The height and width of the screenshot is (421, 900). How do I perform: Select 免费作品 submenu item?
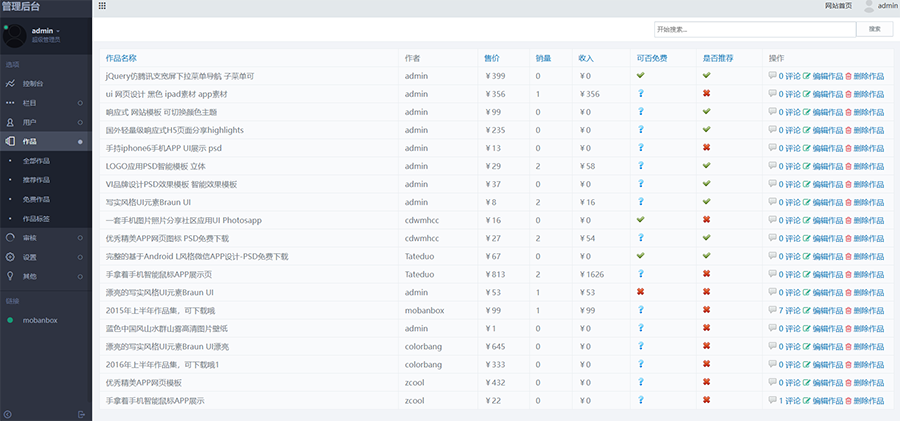(36, 199)
